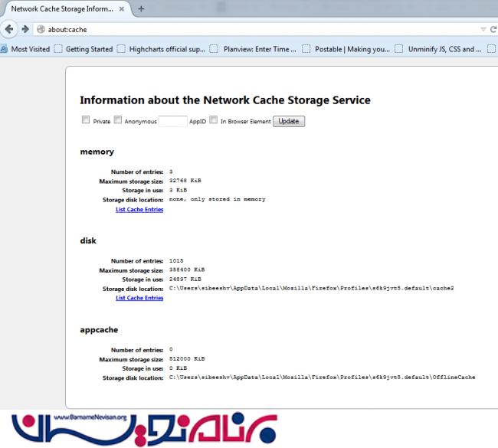Click the Postable bookmark page icon
Screen dimensions: 498x448
[306, 49]
